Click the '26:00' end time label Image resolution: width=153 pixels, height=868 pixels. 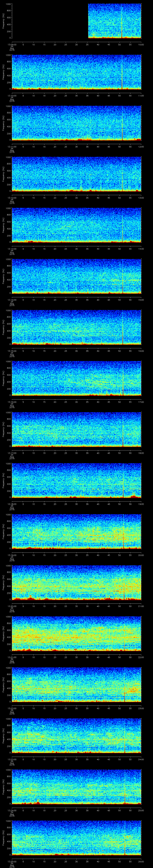141,861
